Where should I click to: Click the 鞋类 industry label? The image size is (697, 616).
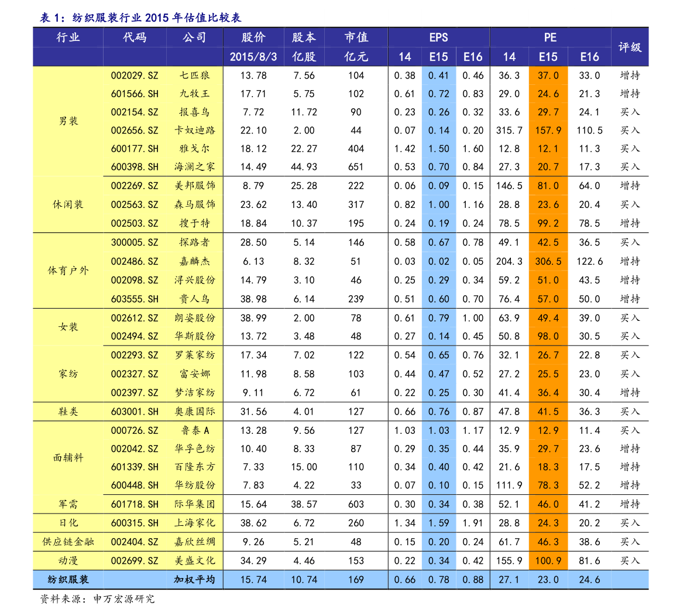tap(68, 412)
